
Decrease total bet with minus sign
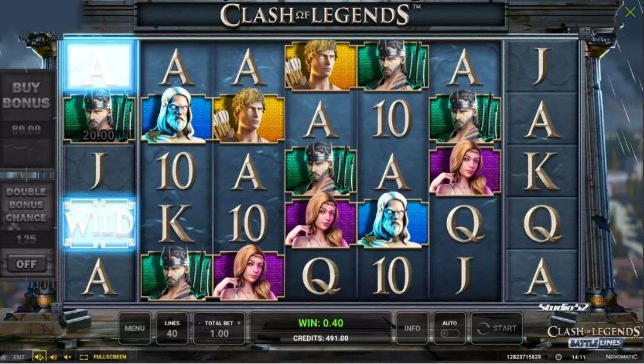pos(200,323)
